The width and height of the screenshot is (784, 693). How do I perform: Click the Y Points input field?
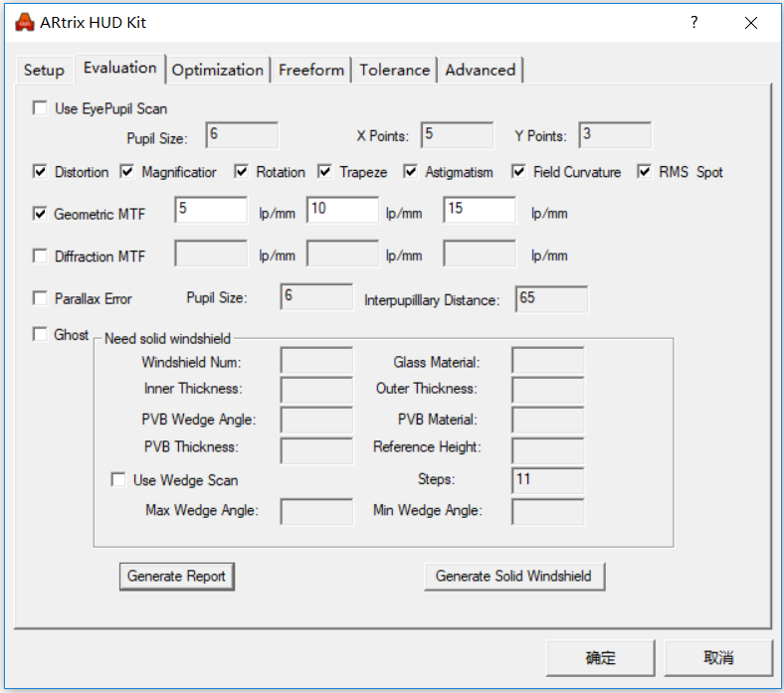coord(615,135)
